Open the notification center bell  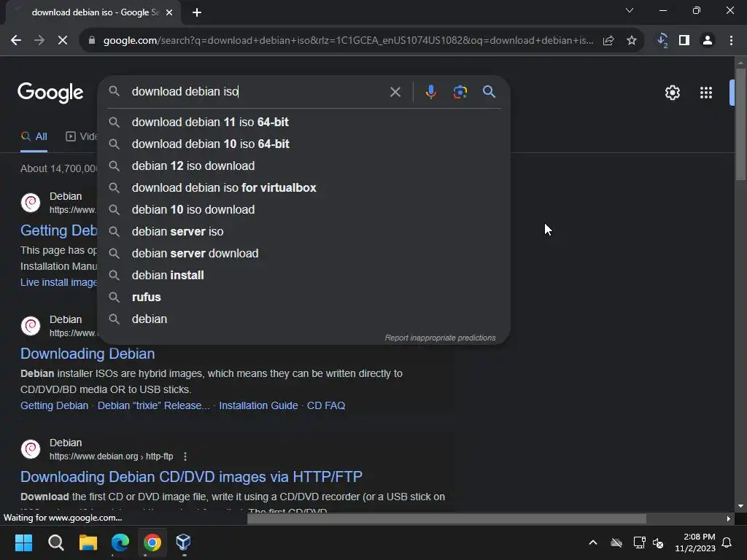point(727,542)
